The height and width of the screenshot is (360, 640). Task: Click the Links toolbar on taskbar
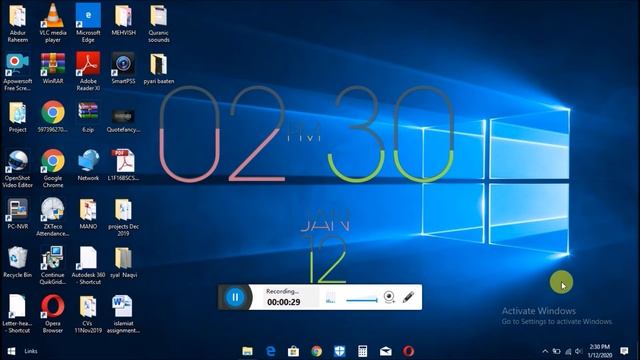tap(31, 351)
